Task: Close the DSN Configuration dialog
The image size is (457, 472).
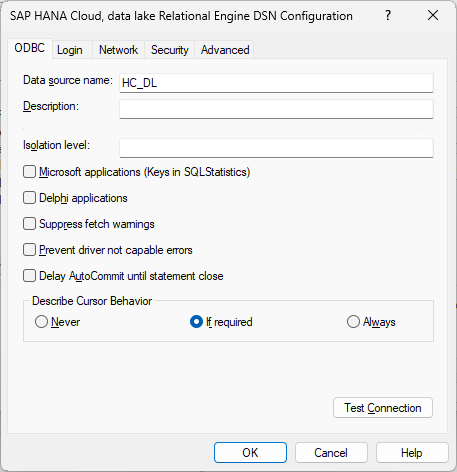Action: pyautogui.click(x=433, y=15)
